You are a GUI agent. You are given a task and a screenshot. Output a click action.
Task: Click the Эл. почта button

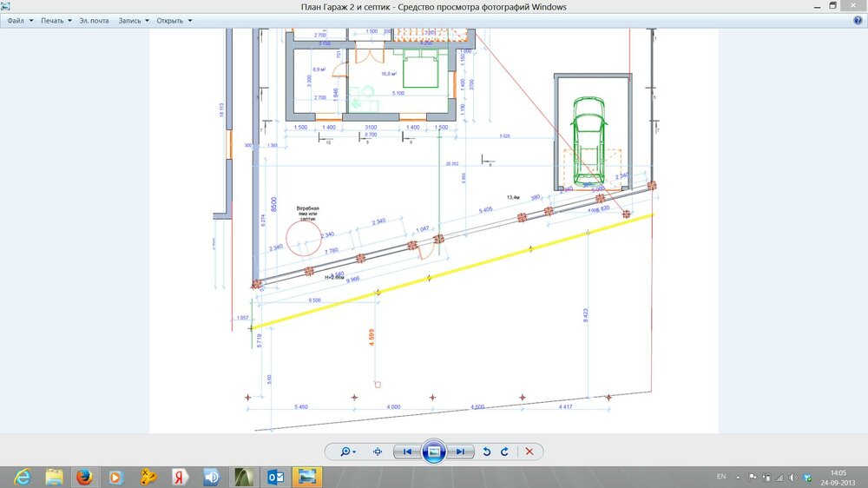point(95,21)
